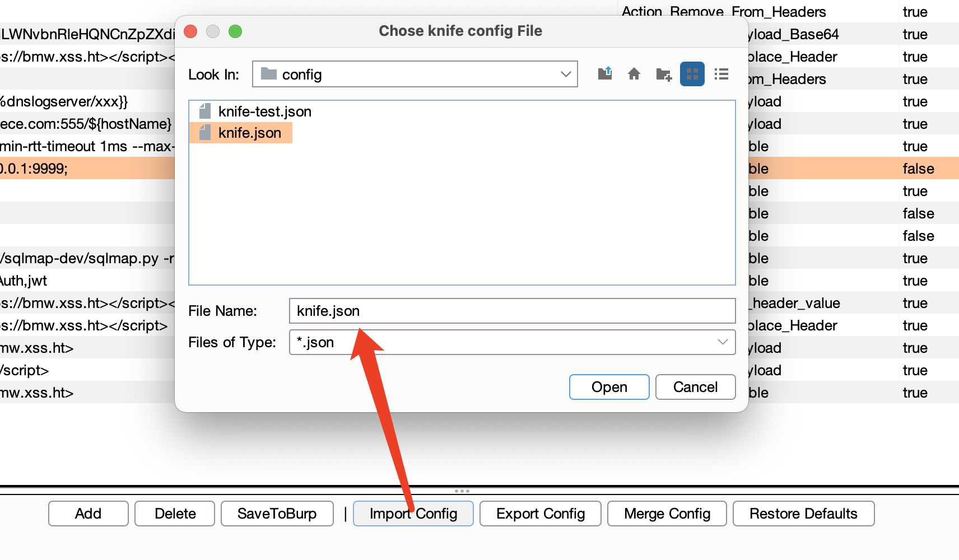The width and height of the screenshot is (959, 560).
Task: Click the /script> table cell
Action: tap(87, 370)
